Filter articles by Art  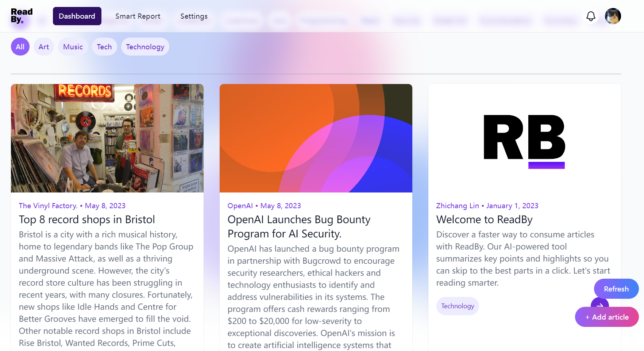pos(44,47)
